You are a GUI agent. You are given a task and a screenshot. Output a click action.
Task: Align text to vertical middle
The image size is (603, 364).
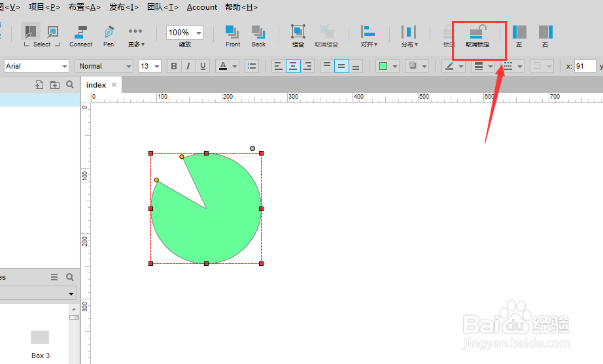[341, 66]
